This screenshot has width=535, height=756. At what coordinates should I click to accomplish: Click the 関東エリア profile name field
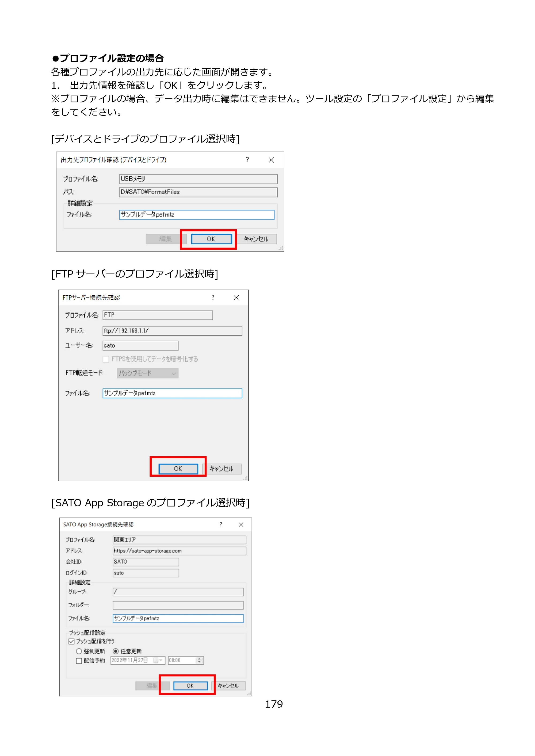tap(179, 540)
